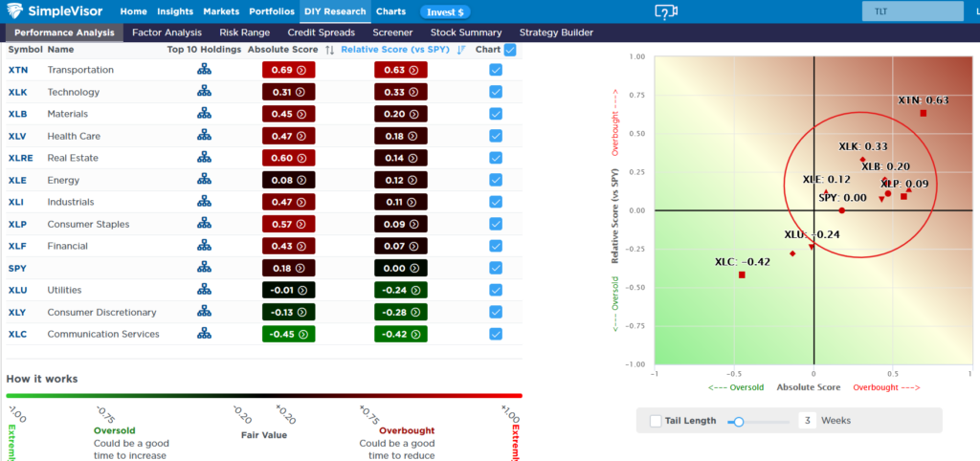The height and width of the screenshot is (461, 980).
Task: Enable the Tail Length checkbox
Action: (x=656, y=421)
